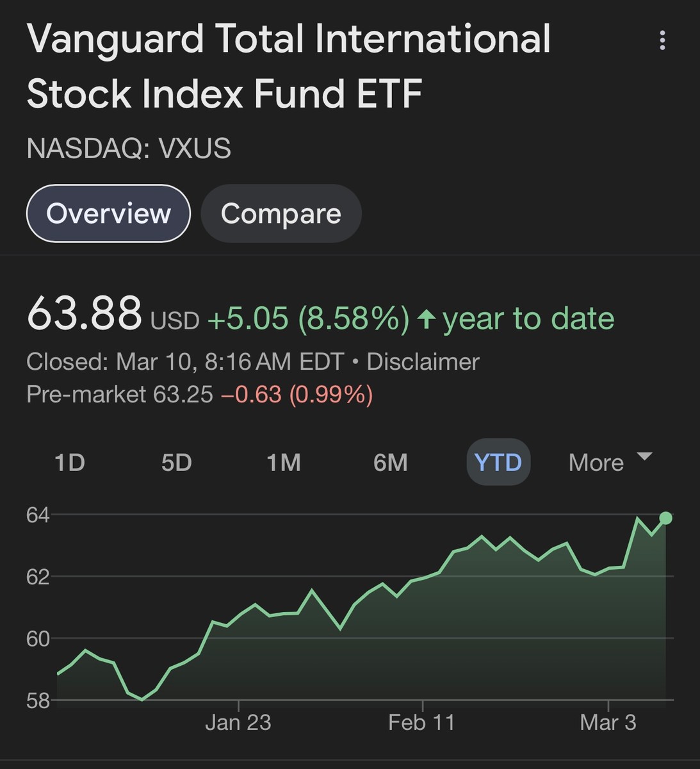
Task: Open the three-dot more options menu
Action: point(662,41)
